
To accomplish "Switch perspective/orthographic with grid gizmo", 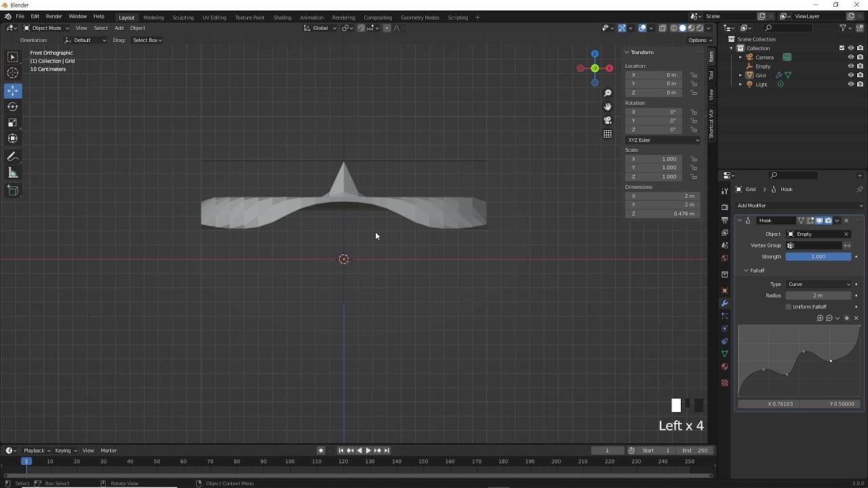I will click(608, 134).
